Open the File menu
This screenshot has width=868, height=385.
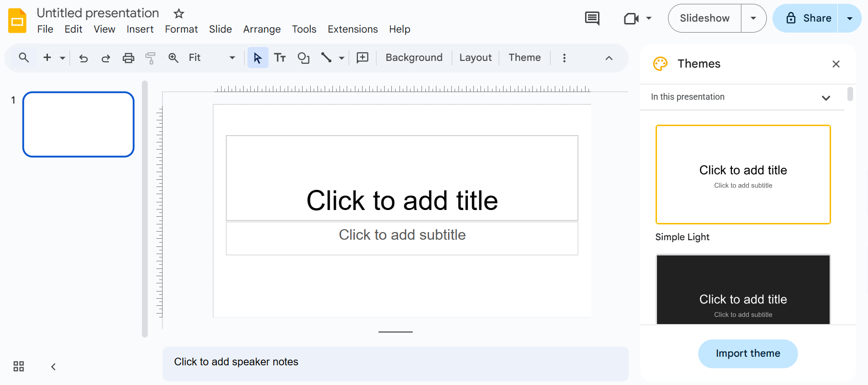click(45, 29)
